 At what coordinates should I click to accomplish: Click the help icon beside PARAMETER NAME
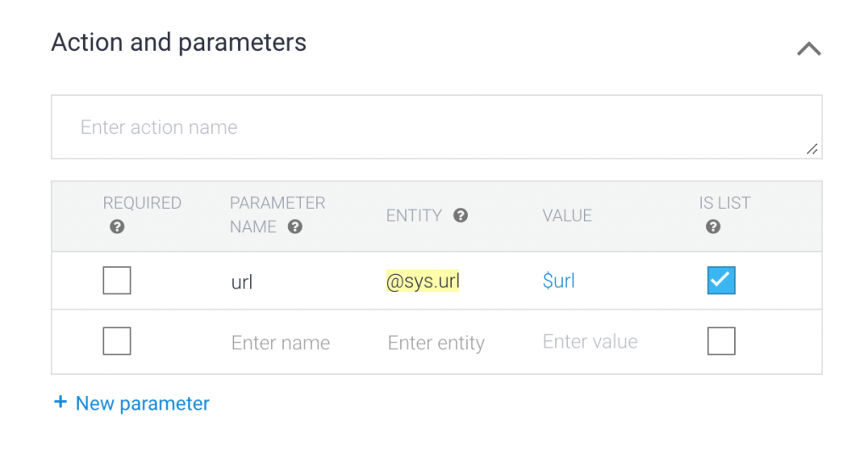[x=295, y=227]
